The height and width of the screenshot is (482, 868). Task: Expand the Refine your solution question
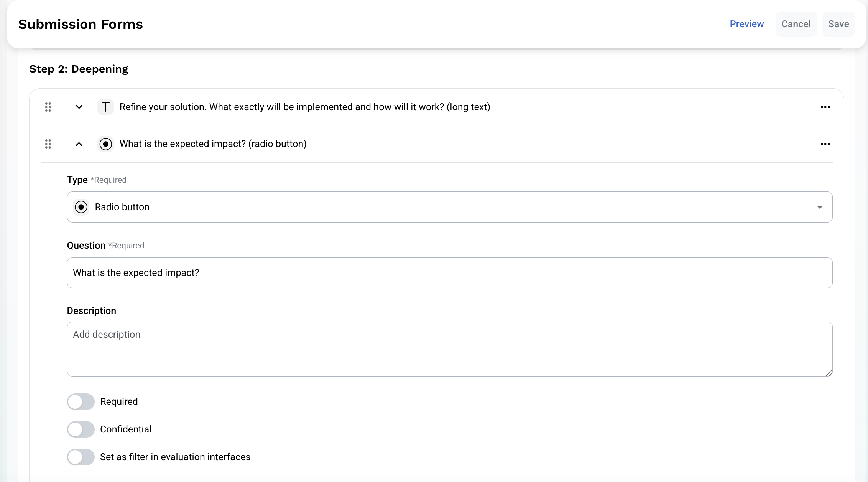79,107
